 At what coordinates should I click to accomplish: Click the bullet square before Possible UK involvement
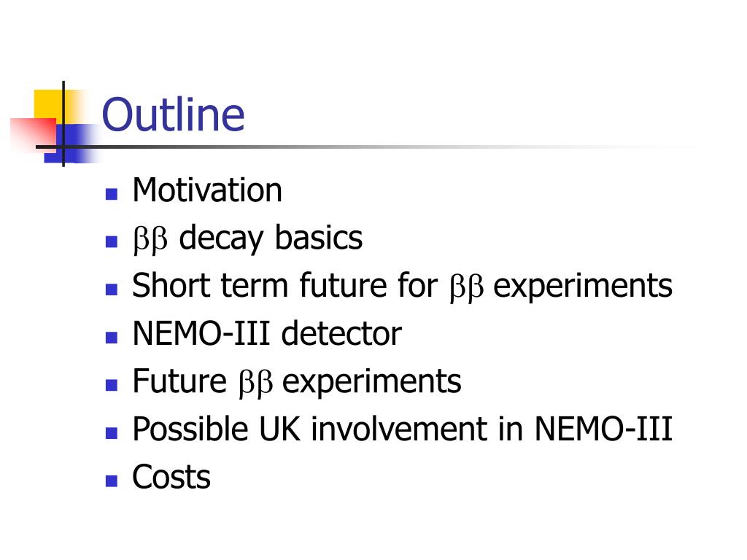(112, 433)
